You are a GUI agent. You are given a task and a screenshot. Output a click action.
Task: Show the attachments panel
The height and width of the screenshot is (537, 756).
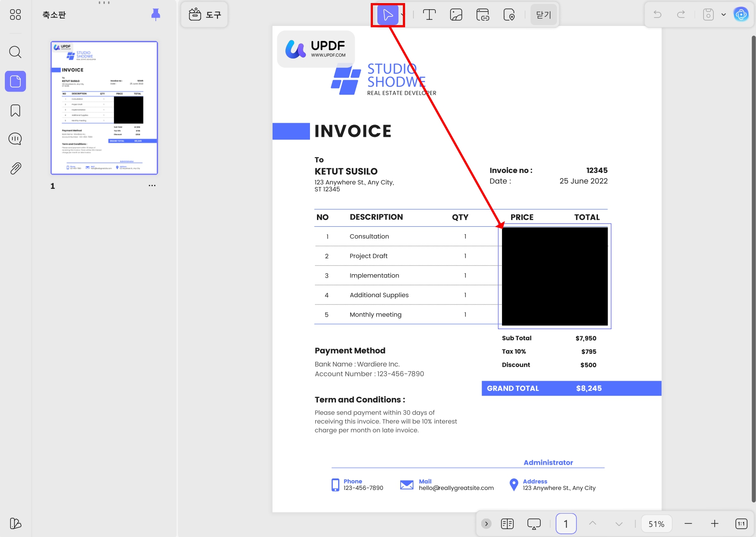[15, 168]
